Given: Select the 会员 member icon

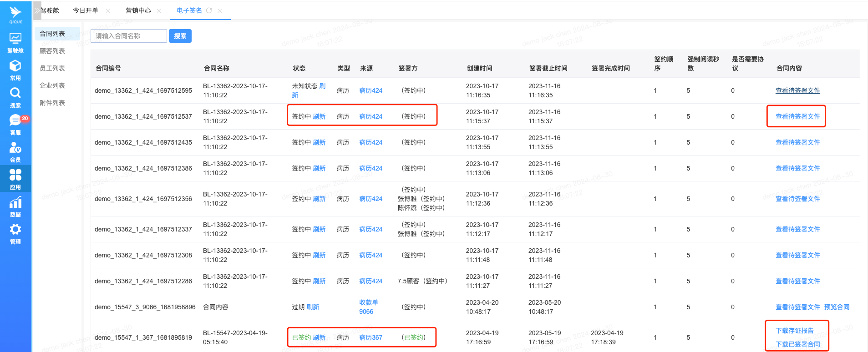Looking at the screenshot, I should click(x=15, y=148).
